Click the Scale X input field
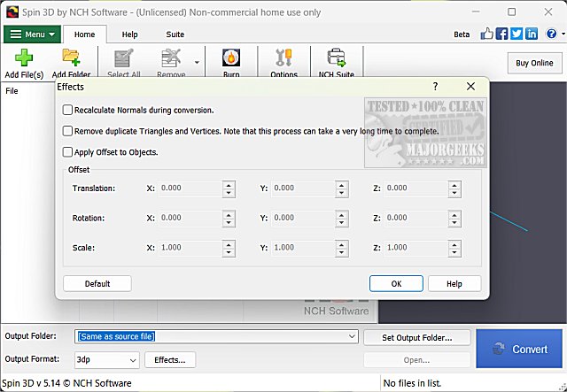Image resolution: width=567 pixels, height=392 pixels. pyautogui.click(x=190, y=248)
